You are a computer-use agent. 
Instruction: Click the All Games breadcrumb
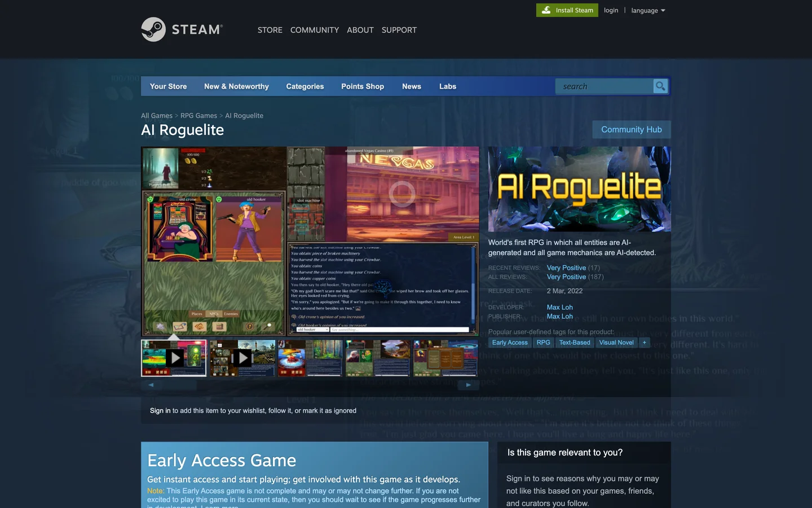click(157, 116)
